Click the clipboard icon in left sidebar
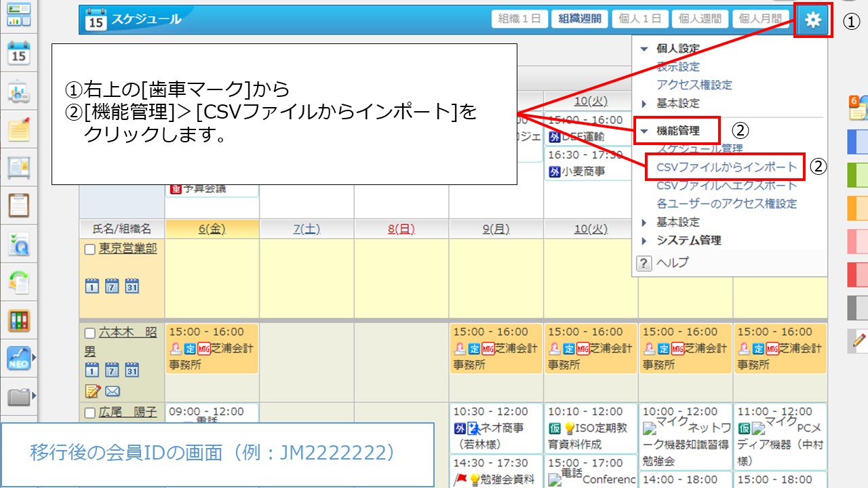This screenshot has width=868, height=488. coord(19,205)
